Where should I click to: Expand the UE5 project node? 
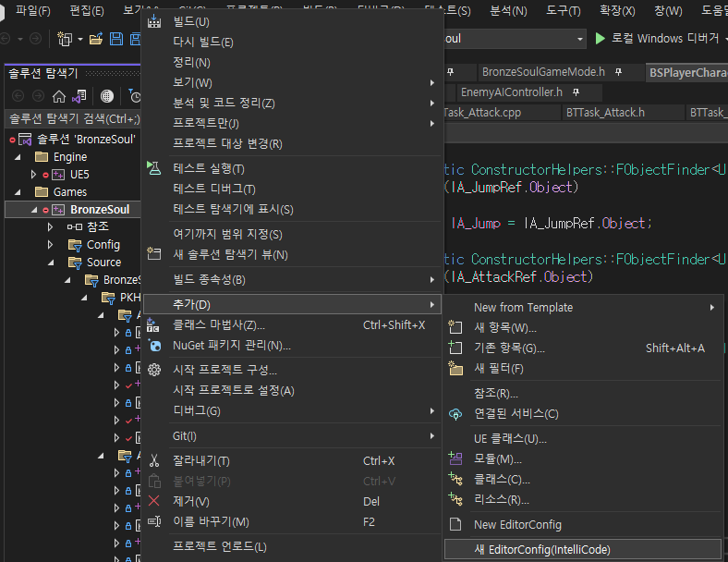tap(33, 175)
